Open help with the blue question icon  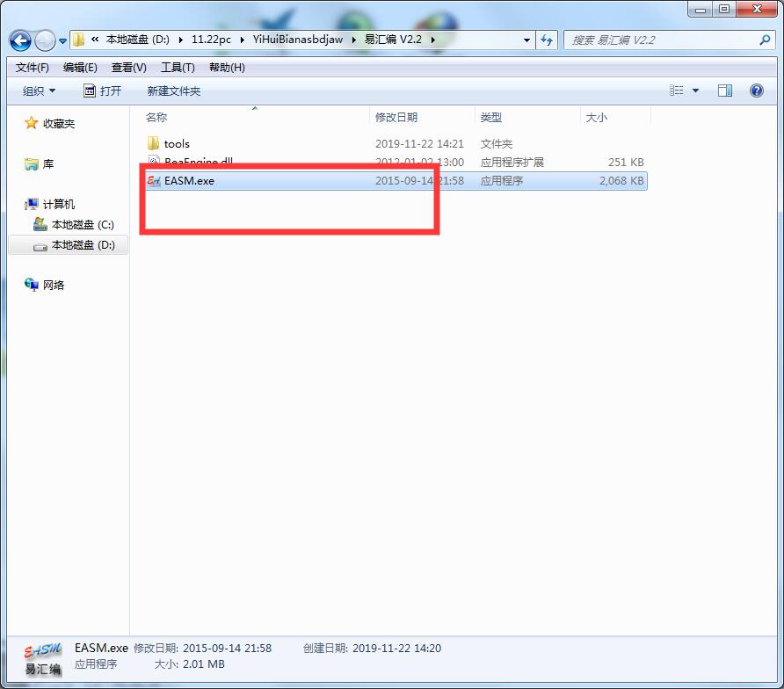pos(757,91)
